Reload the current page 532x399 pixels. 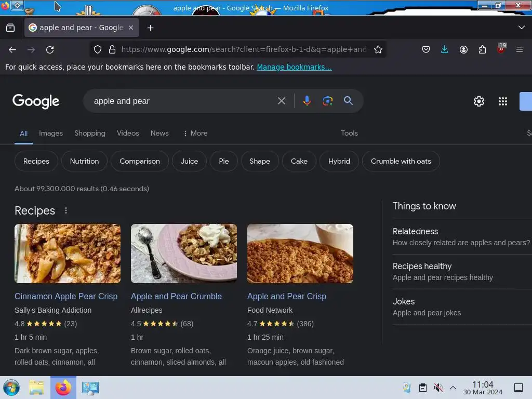click(x=50, y=49)
